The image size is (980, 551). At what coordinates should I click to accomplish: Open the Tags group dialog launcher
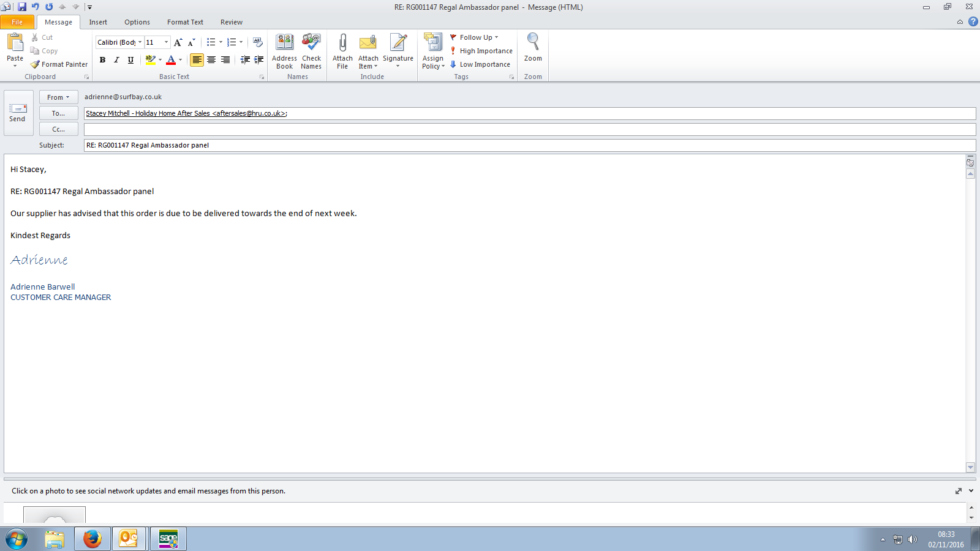click(512, 77)
